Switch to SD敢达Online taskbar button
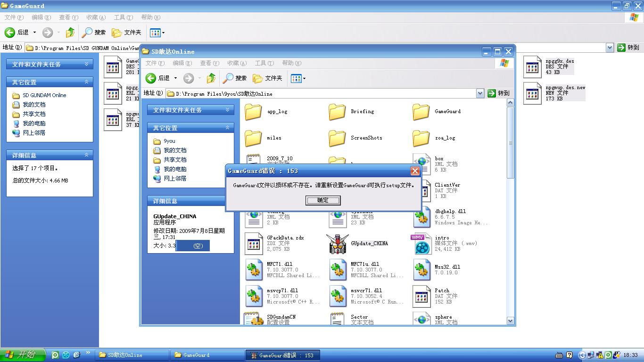 pyautogui.click(x=132, y=355)
